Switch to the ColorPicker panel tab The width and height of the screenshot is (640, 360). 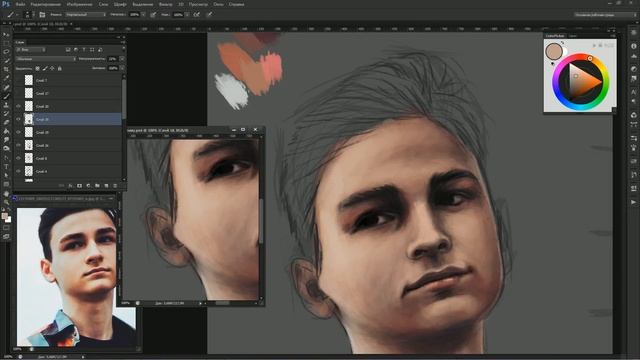pos(555,36)
